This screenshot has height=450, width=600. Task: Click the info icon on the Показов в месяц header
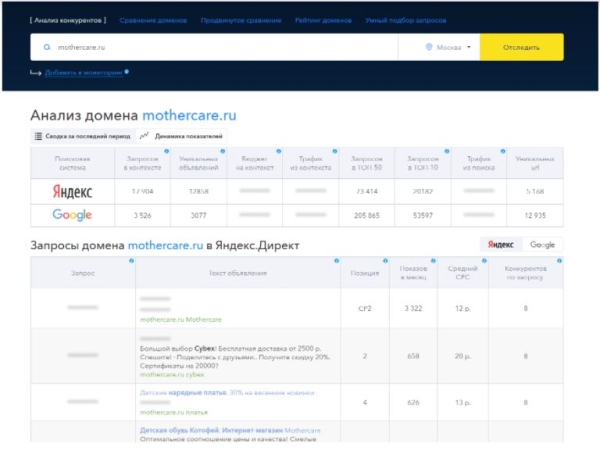point(433,261)
